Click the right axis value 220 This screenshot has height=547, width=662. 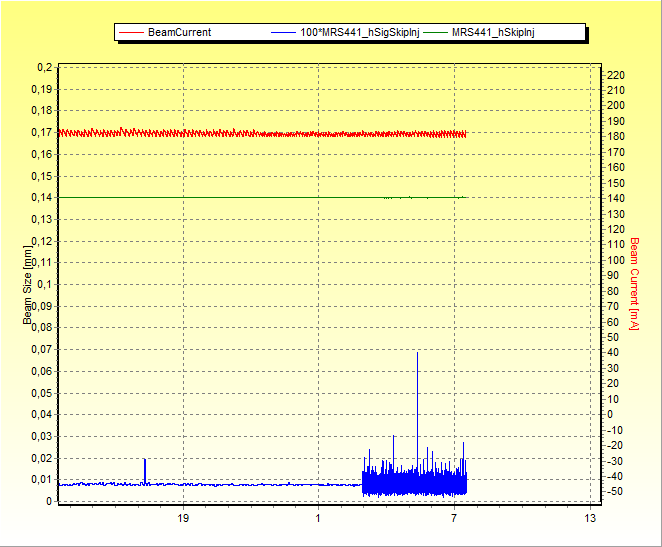(x=616, y=75)
